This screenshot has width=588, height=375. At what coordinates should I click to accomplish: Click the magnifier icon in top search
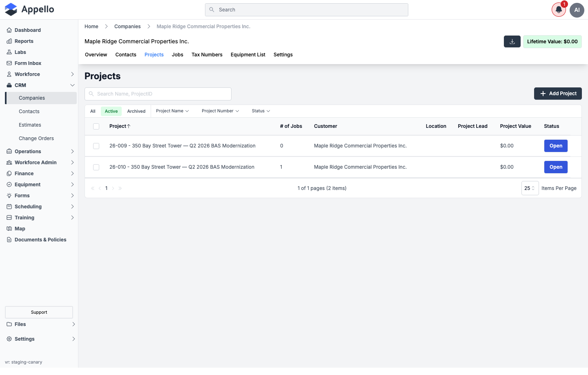(x=212, y=10)
